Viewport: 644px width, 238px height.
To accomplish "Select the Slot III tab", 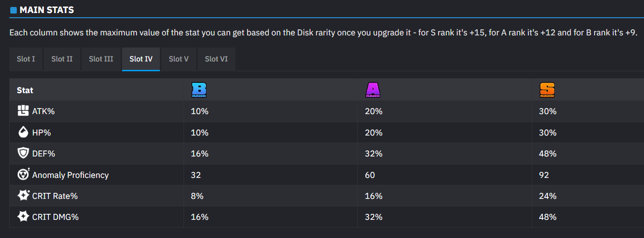I will pyautogui.click(x=101, y=59).
